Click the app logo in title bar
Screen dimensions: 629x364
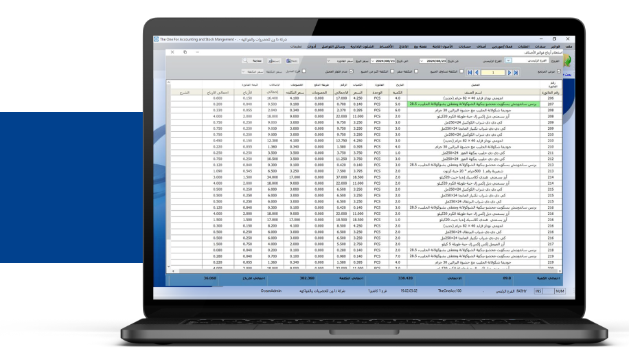pyautogui.click(x=156, y=39)
